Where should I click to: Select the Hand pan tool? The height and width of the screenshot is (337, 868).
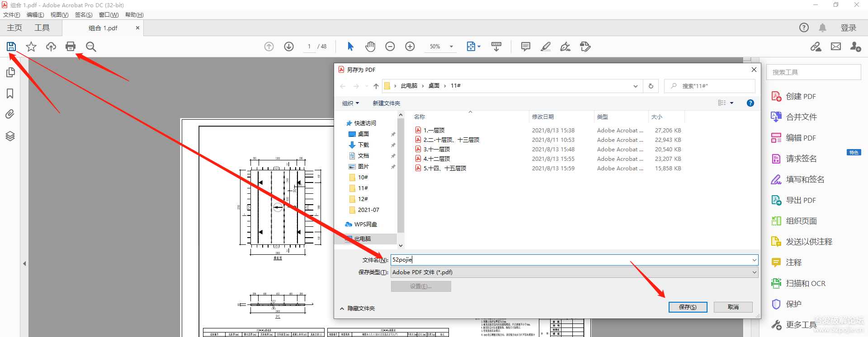click(370, 47)
